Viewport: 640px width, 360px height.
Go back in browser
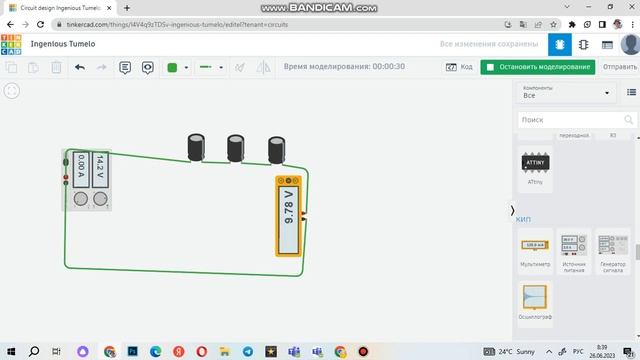coord(10,24)
